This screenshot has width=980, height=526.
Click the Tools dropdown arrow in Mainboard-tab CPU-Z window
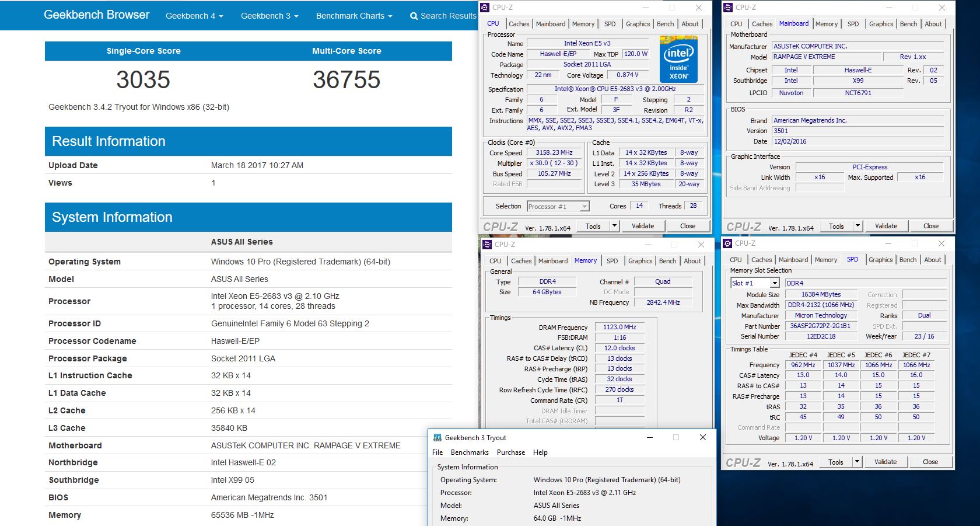coord(857,226)
